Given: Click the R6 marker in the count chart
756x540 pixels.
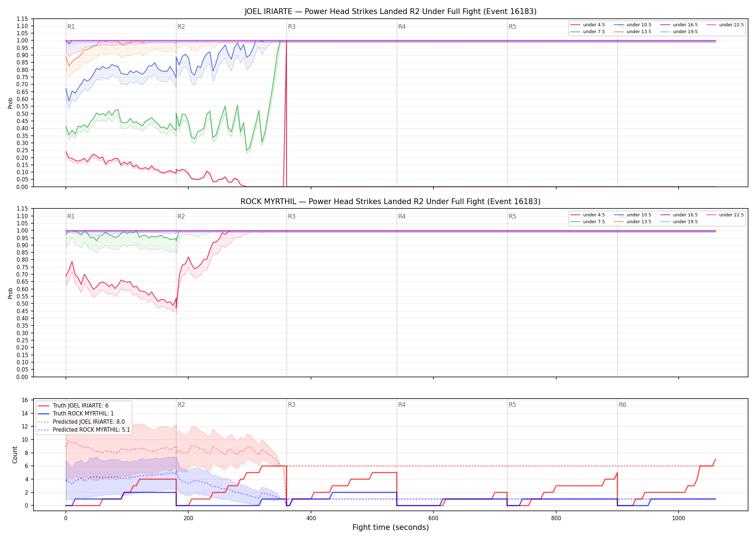Looking at the screenshot, I should (x=622, y=405).
